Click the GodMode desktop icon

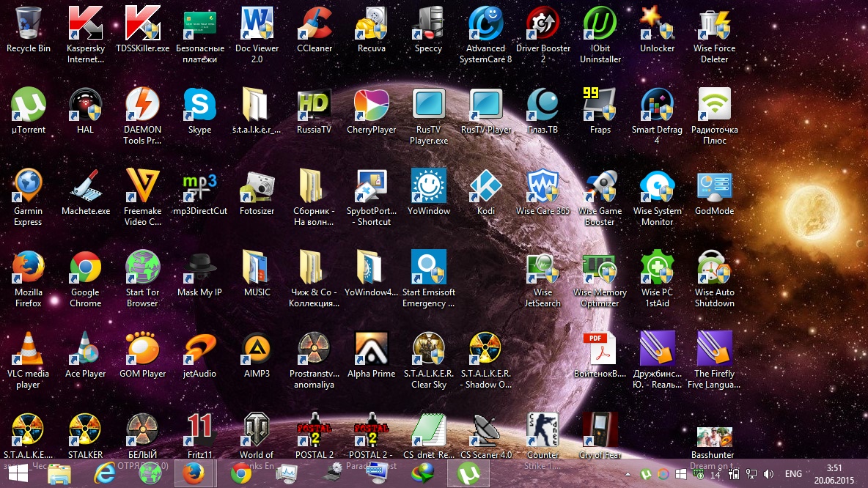[x=715, y=186]
